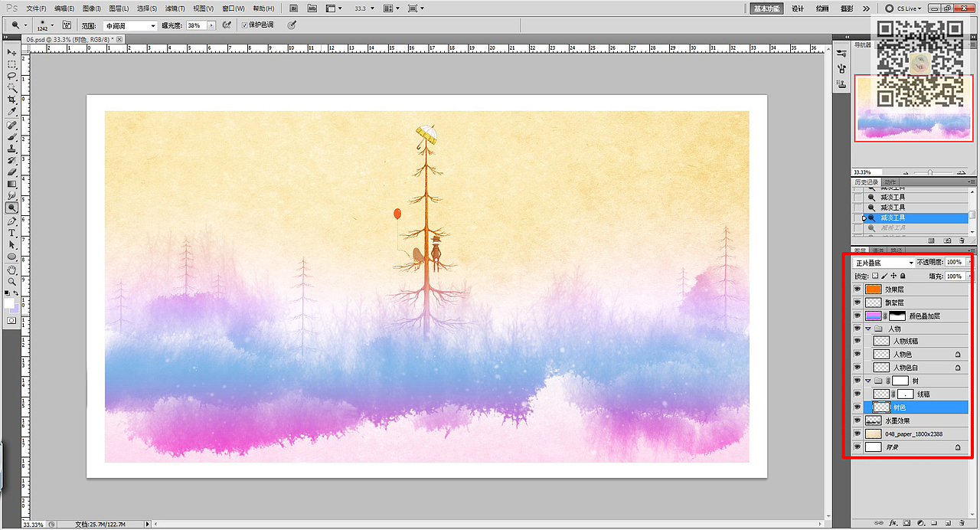The height and width of the screenshot is (530, 980).
Task: Select the Crop tool
Action: coord(11,100)
